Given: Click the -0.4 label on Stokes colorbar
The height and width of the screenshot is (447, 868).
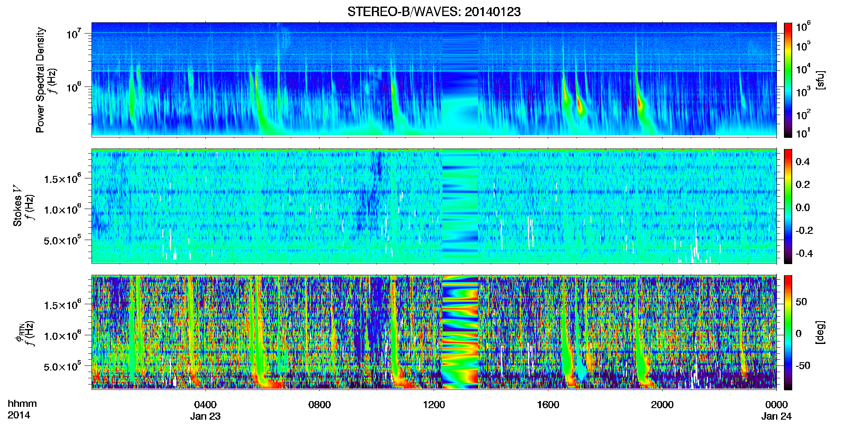Looking at the screenshot, I should pyautogui.click(x=805, y=253).
